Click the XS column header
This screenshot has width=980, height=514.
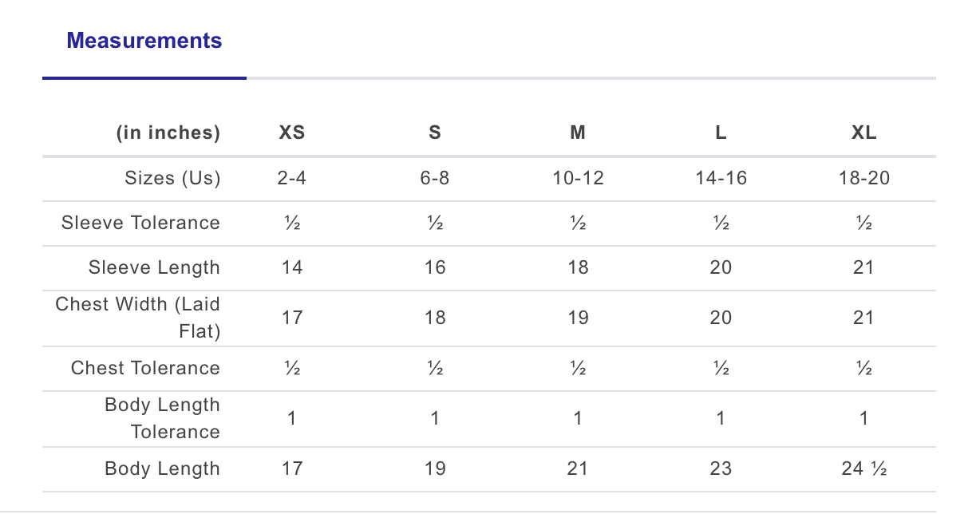pos(292,133)
